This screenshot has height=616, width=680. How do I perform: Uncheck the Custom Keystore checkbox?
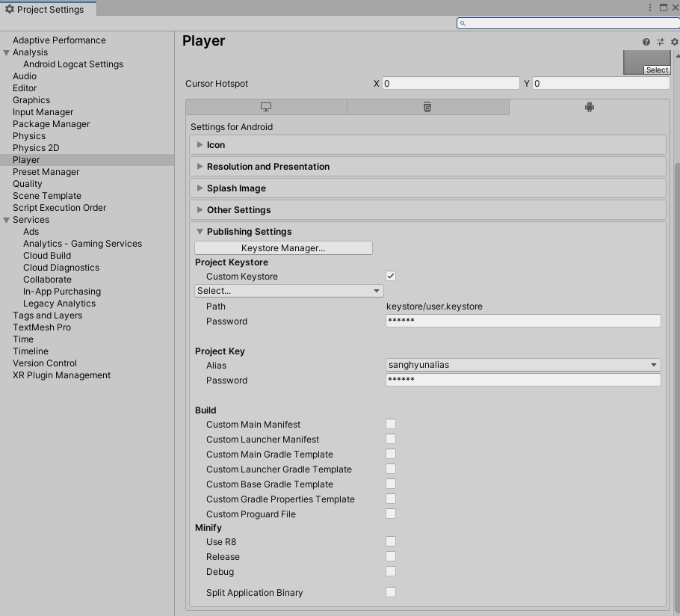click(391, 276)
